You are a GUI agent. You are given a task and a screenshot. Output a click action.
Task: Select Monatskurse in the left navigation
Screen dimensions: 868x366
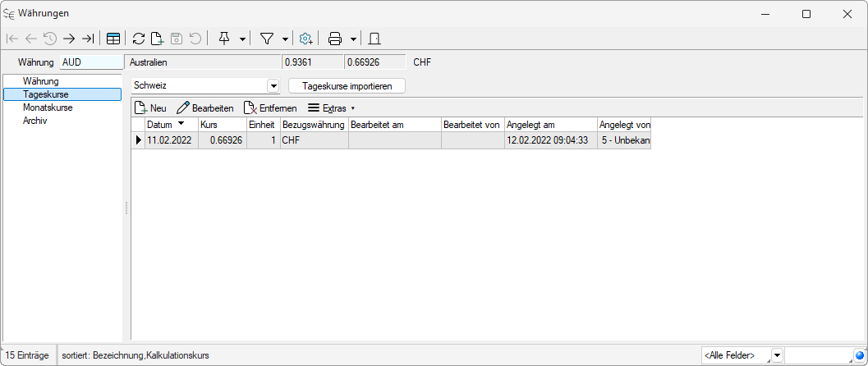48,108
